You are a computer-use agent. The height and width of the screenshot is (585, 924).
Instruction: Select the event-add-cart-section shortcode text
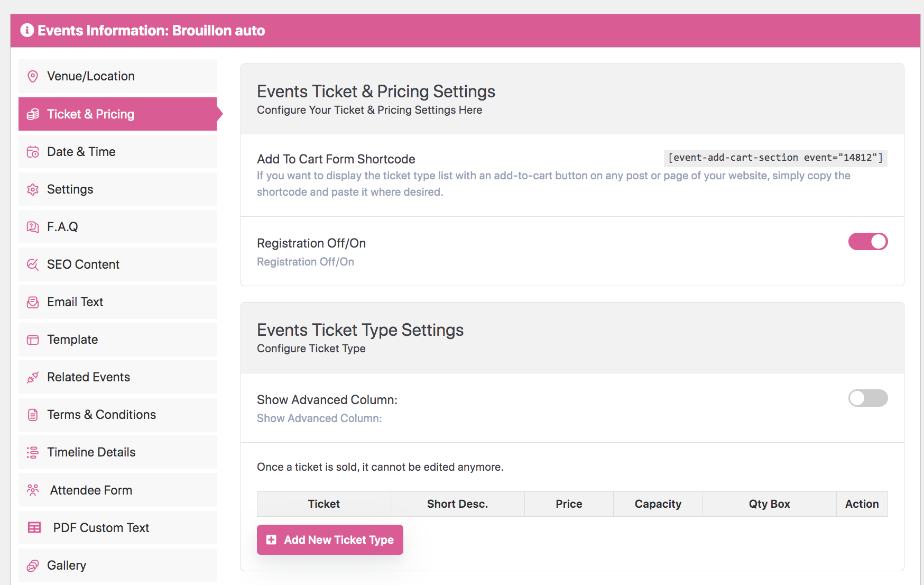click(775, 158)
